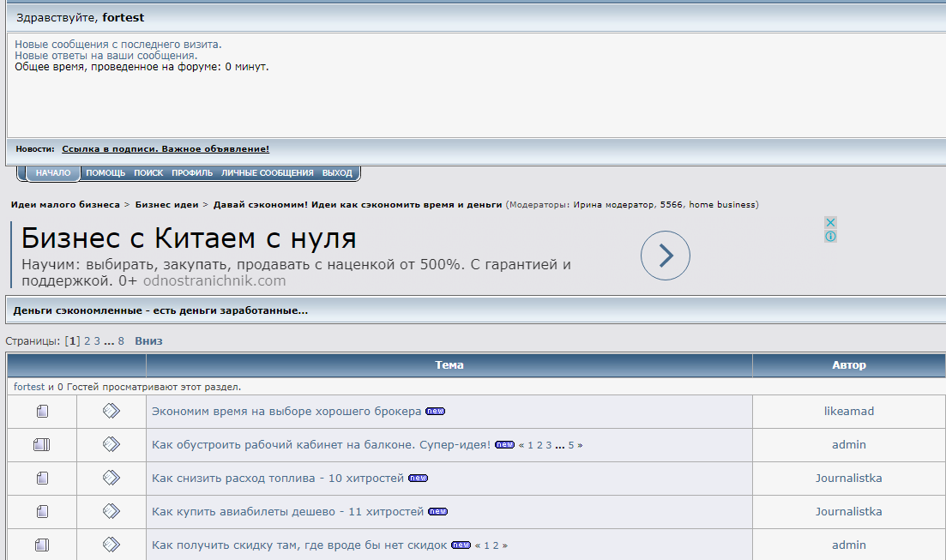Viewport: 946px width, 560px height.
Task: Open page 2 of the discount thread
Action: 496,545
